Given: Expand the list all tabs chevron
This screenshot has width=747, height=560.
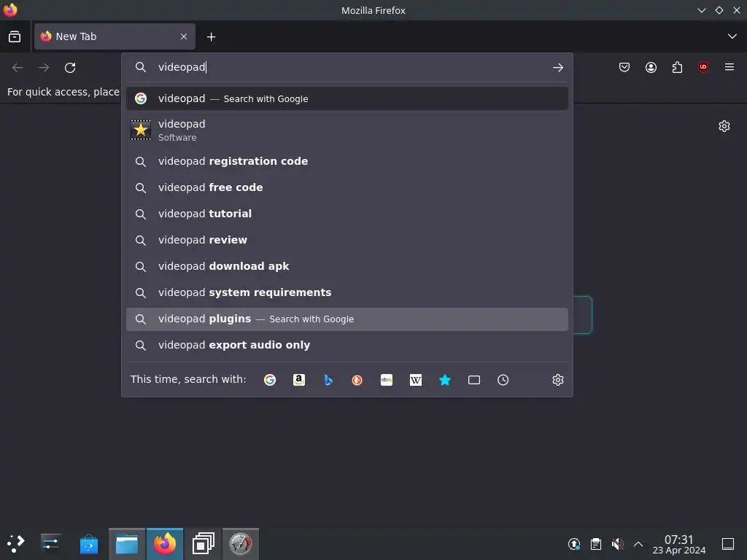Looking at the screenshot, I should click(732, 36).
